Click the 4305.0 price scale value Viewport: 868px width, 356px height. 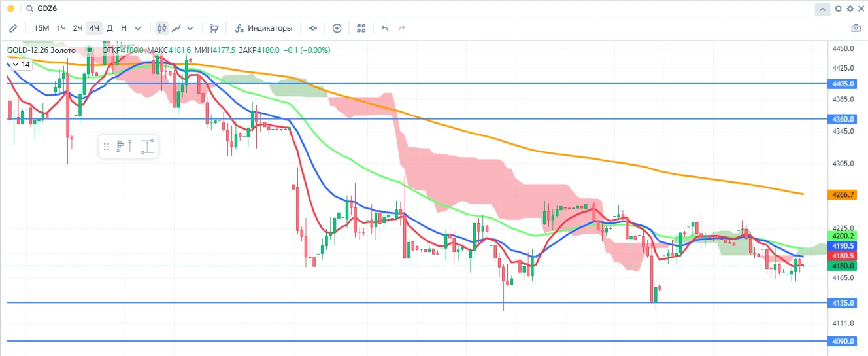tap(844, 164)
